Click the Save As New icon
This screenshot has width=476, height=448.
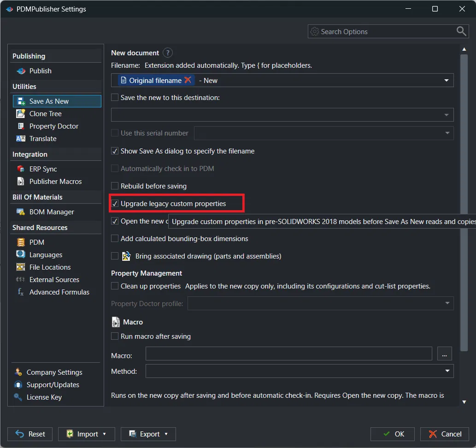(x=21, y=101)
